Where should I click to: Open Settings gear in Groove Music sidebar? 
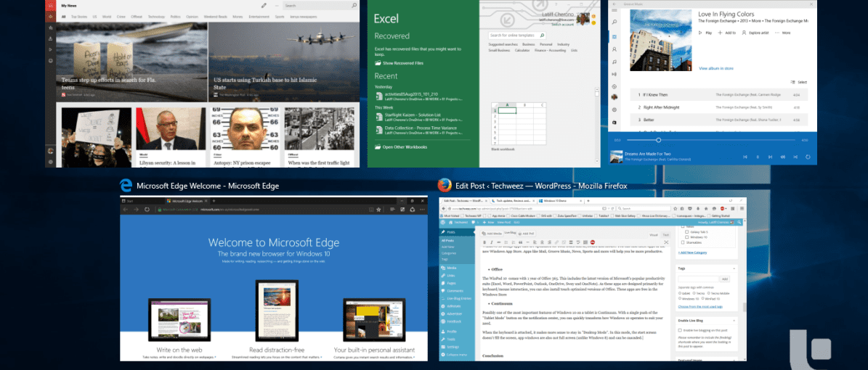click(x=614, y=110)
